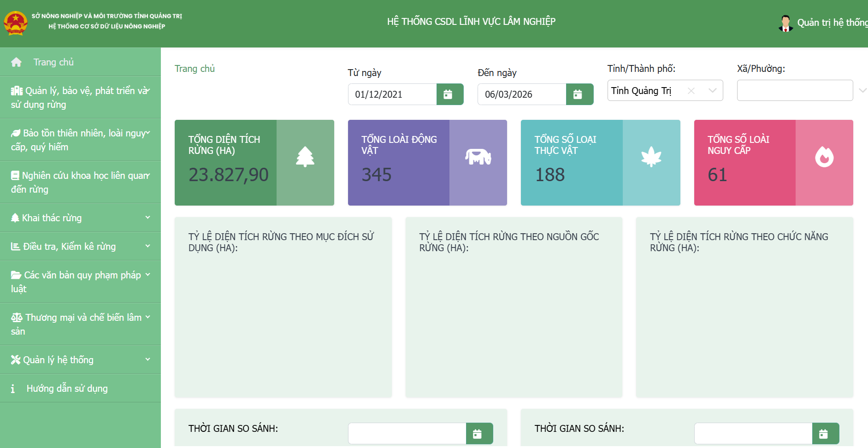Expand Điều tra, Kiểm kê rừng menu

pos(80,246)
